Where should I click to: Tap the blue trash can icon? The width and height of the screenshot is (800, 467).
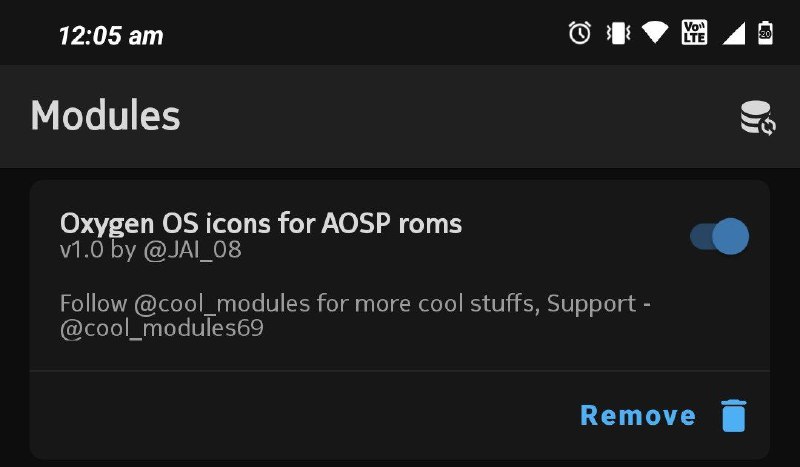coord(734,415)
